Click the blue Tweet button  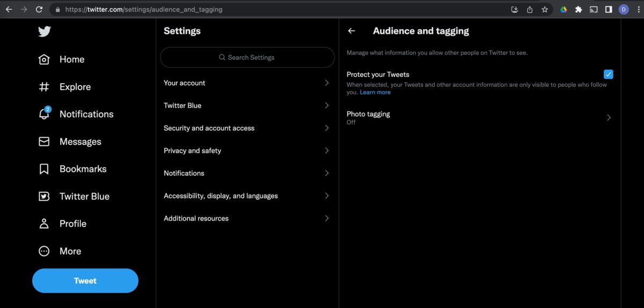click(85, 281)
